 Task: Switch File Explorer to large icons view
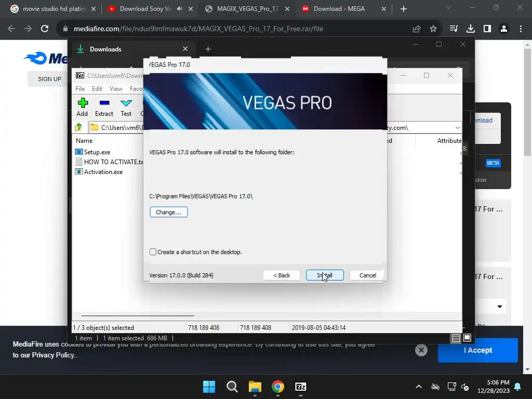(467, 338)
